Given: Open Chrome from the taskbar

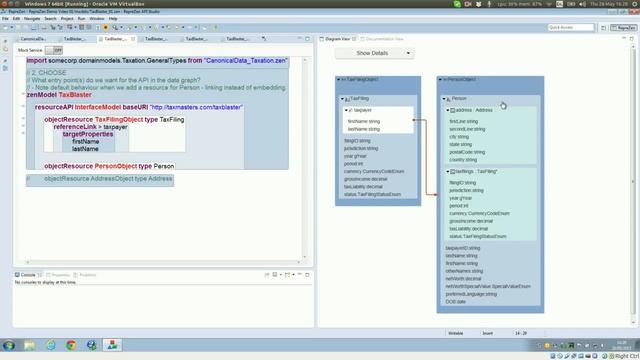Looking at the screenshot, I should click(71, 345).
